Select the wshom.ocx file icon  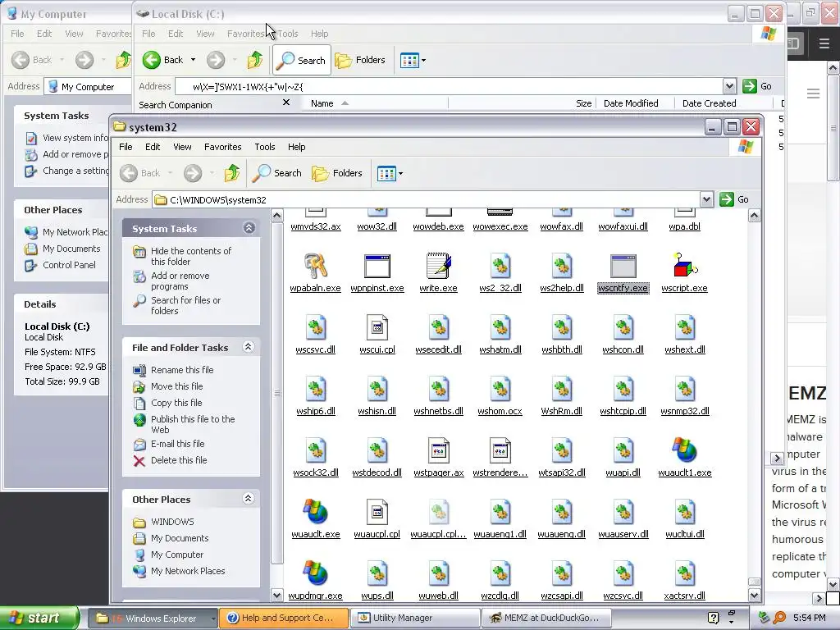(x=500, y=390)
